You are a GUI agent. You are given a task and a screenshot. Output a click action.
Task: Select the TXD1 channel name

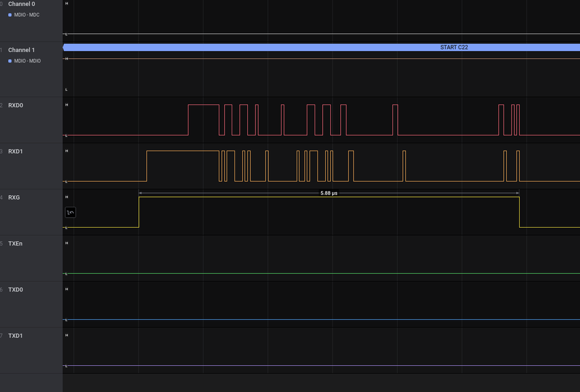pyautogui.click(x=16, y=336)
